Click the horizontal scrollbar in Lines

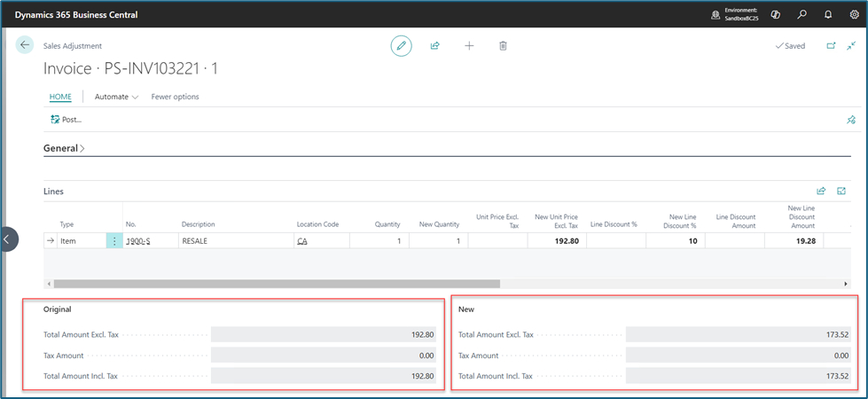point(277,284)
